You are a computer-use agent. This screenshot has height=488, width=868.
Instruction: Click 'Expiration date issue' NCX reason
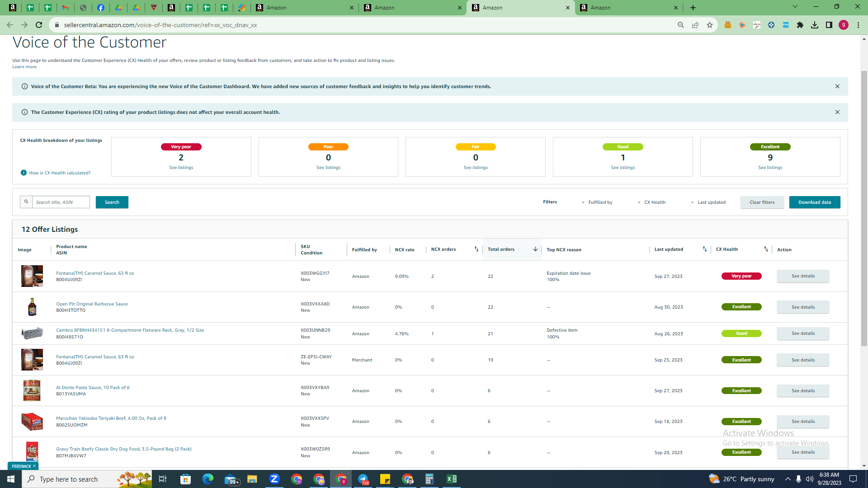[569, 273]
